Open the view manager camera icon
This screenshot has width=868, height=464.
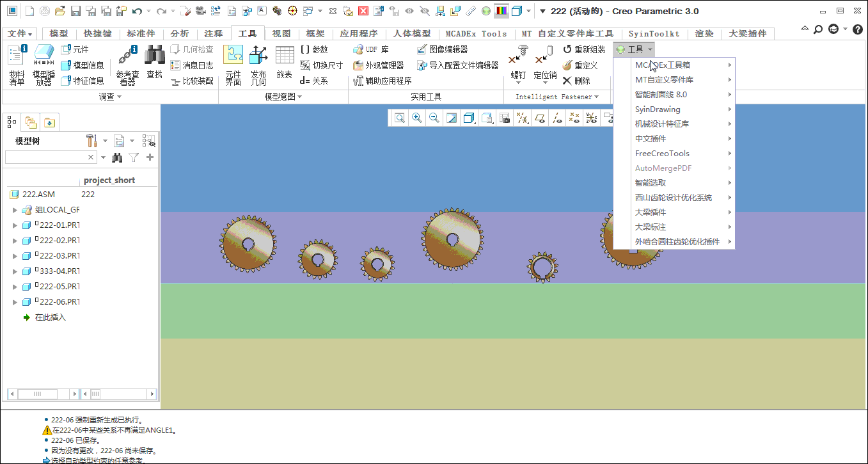(505, 118)
